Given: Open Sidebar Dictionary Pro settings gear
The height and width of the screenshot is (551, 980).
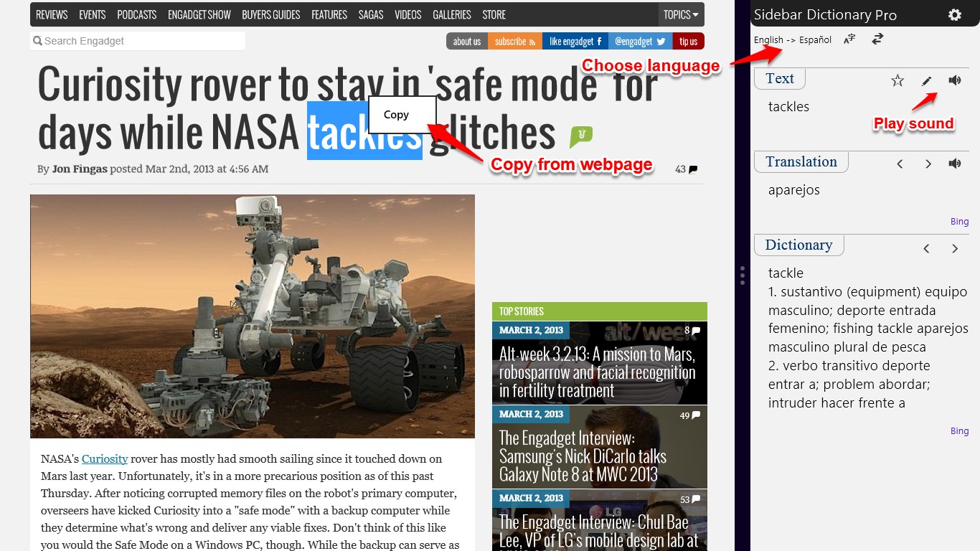Looking at the screenshot, I should pyautogui.click(x=954, y=14).
